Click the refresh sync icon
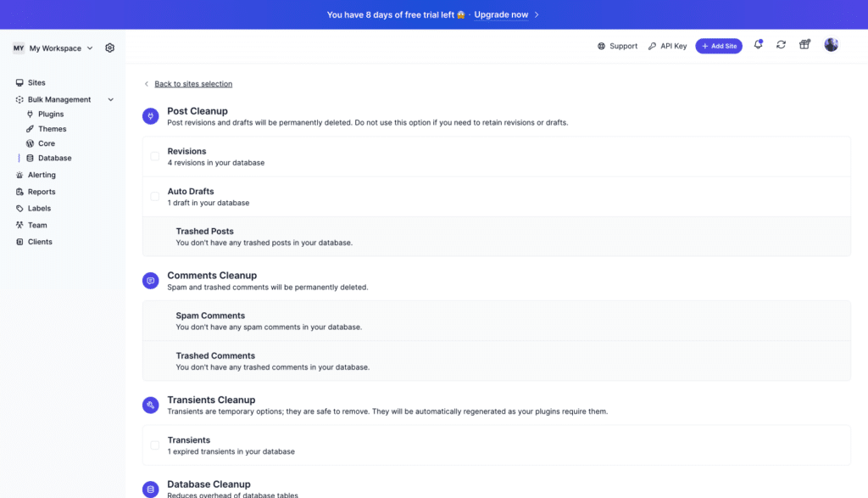This screenshot has height=498, width=868. tap(781, 45)
